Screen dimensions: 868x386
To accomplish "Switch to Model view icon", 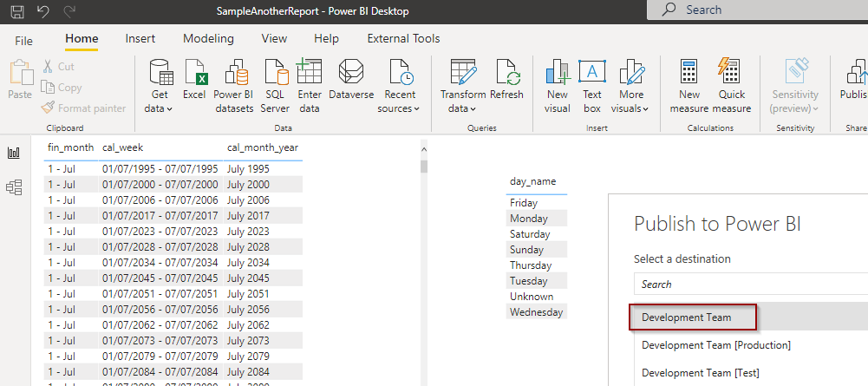I will (14, 187).
